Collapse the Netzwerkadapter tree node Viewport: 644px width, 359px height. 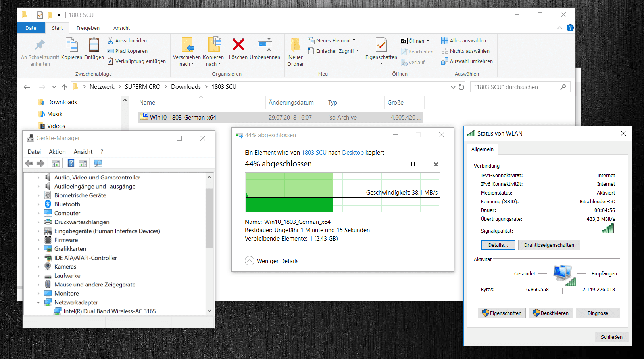[x=38, y=302]
